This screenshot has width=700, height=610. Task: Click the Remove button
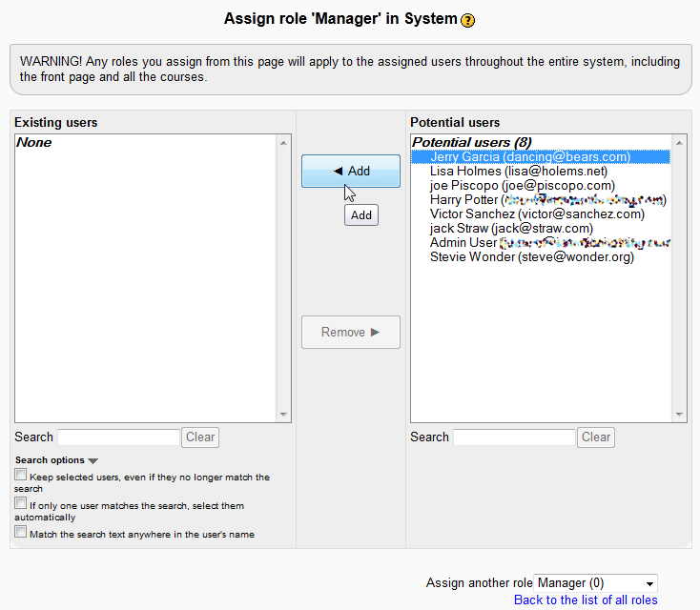click(x=350, y=332)
